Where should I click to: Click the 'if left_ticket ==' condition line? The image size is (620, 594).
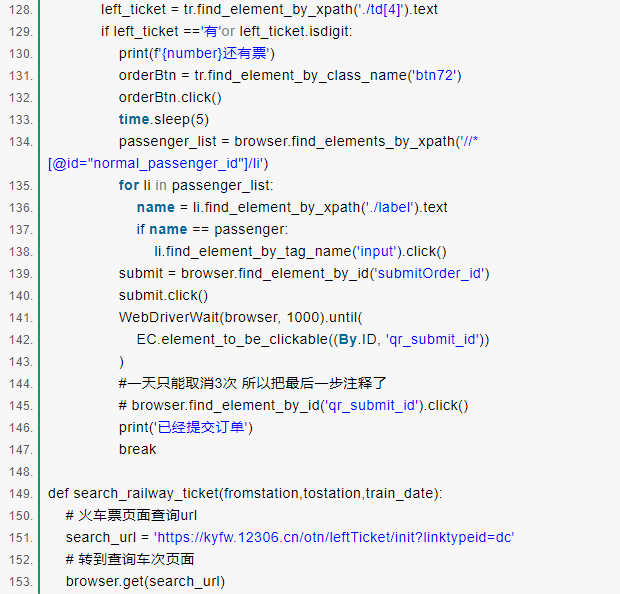pyautogui.click(x=226, y=32)
